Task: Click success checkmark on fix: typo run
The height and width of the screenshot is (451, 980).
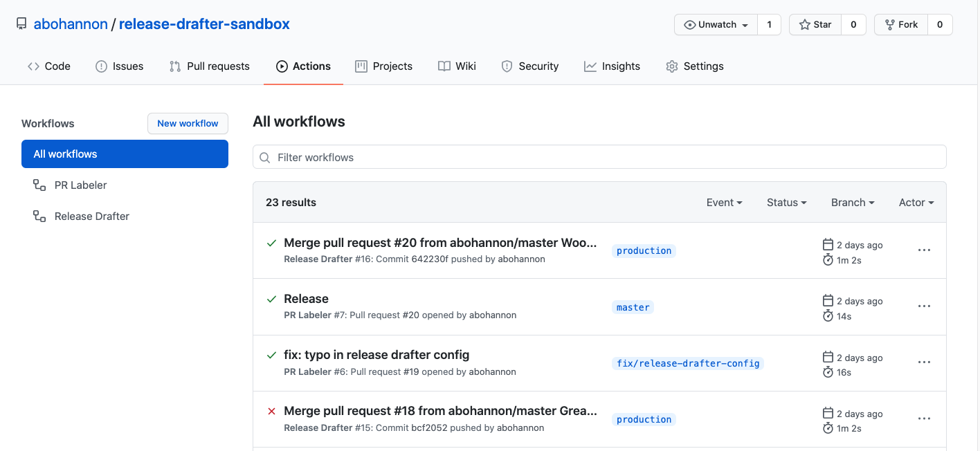Action: click(x=272, y=355)
